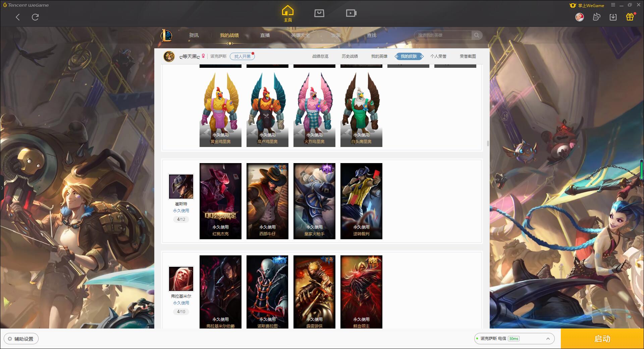Click the 崔斯特 champion portrait
Image resolution: width=644 pixels, height=349 pixels.
181,187
